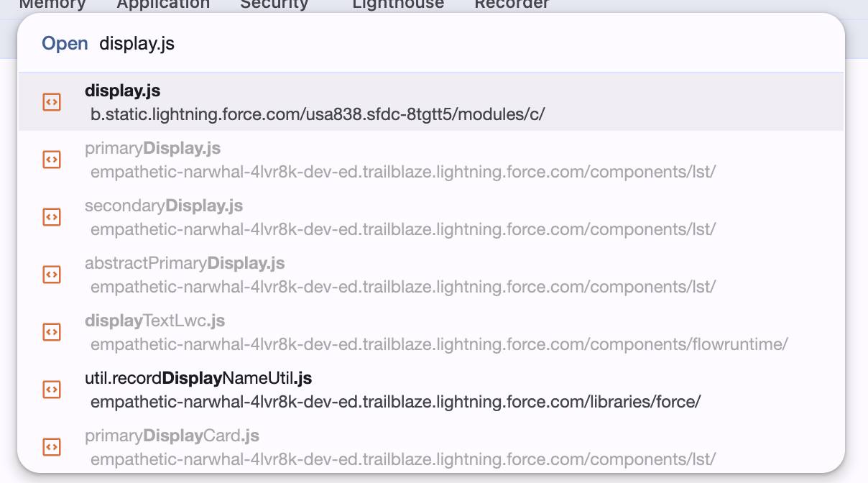Image resolution: width=868 pixels, height=483 pixels.
Task: Open util.recordDisplayNameUtil.js from libraries/force
Action: 431,390
